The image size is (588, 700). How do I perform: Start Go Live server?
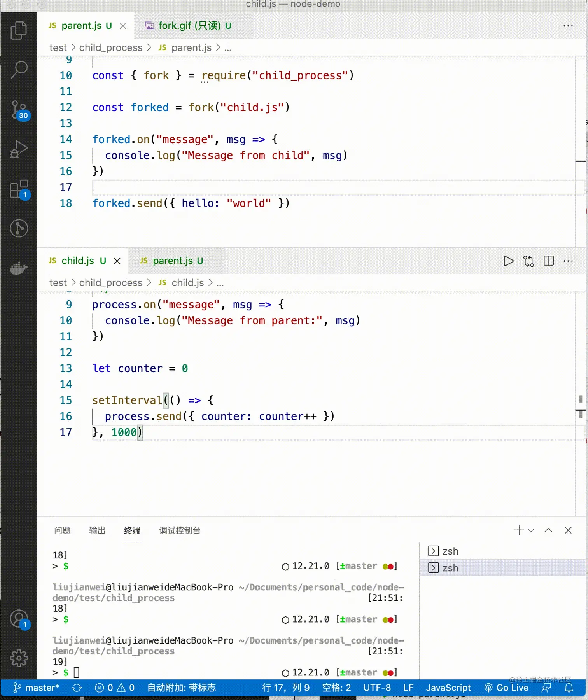pos(506,688)
